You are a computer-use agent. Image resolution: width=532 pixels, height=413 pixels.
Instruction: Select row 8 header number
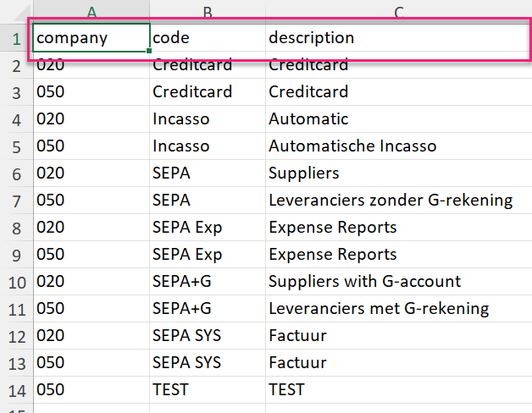pyautogui.click(x=17, y=229)
